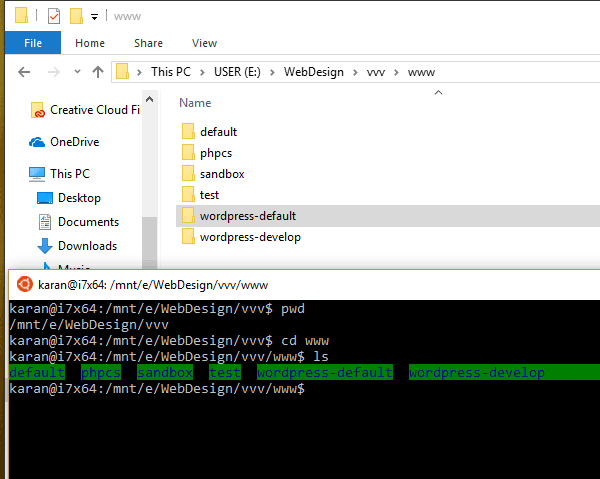Click the Ubuntu icon in terminal title bar

25,284
